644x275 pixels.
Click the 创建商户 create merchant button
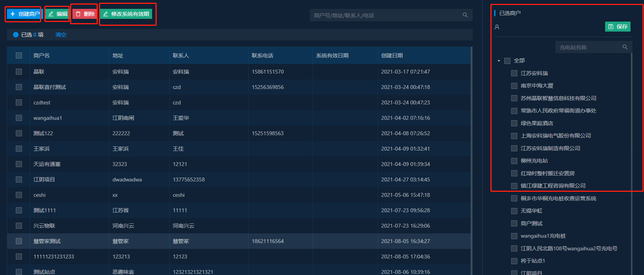pyautogui.click(x=24, y=14)
